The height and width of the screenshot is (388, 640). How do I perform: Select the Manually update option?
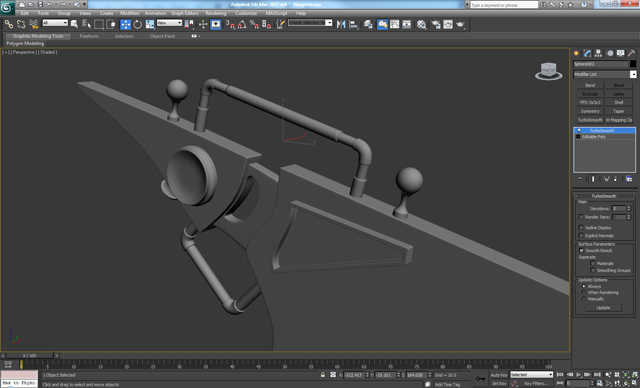(584, 299)
